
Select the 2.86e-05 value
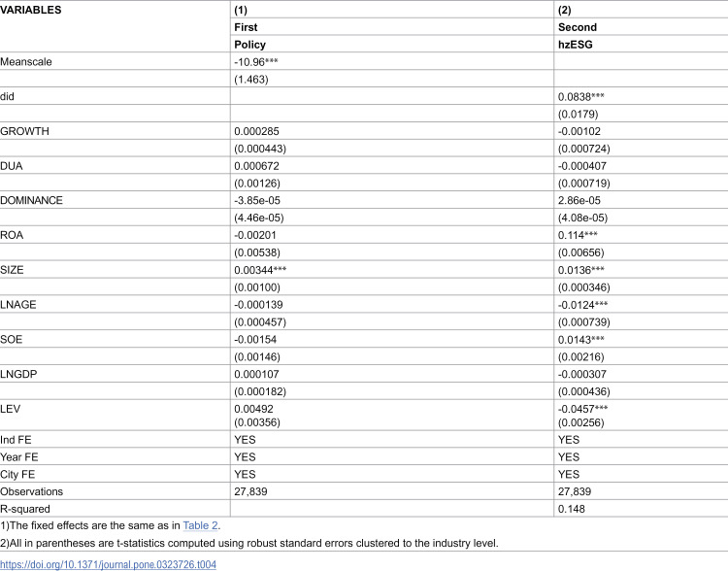[579, 200]
